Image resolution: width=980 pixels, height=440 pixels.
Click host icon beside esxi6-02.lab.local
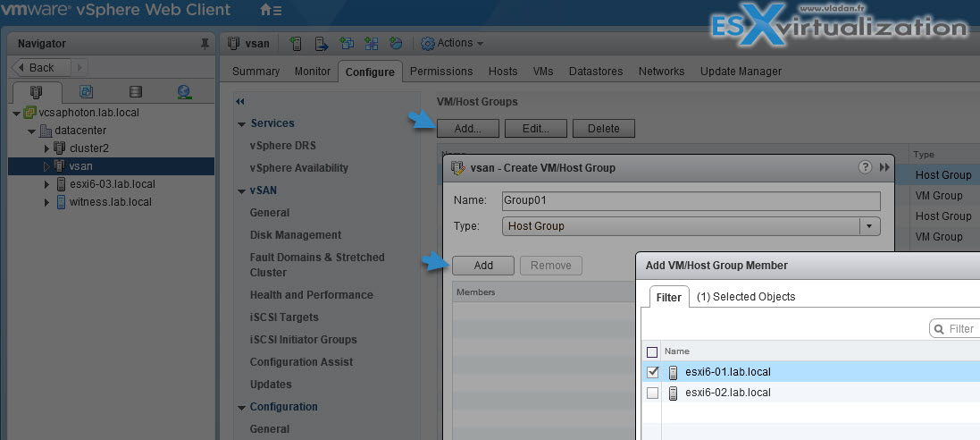673,393
